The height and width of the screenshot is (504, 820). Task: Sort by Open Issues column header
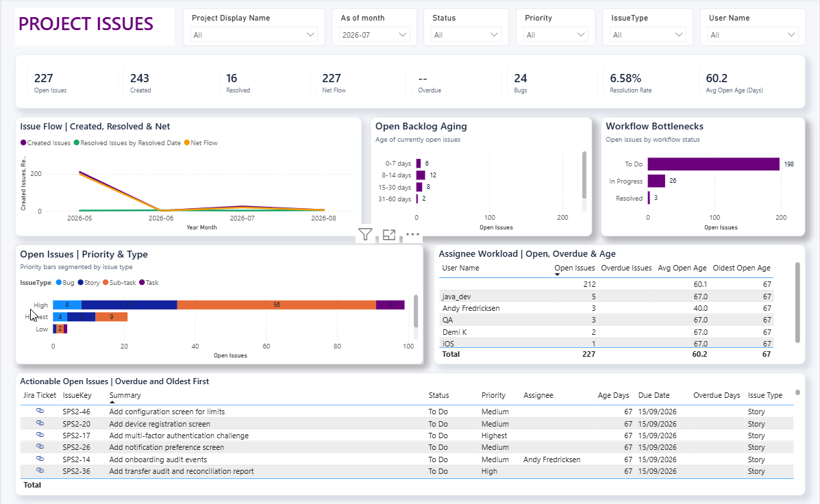coord(574,268)
